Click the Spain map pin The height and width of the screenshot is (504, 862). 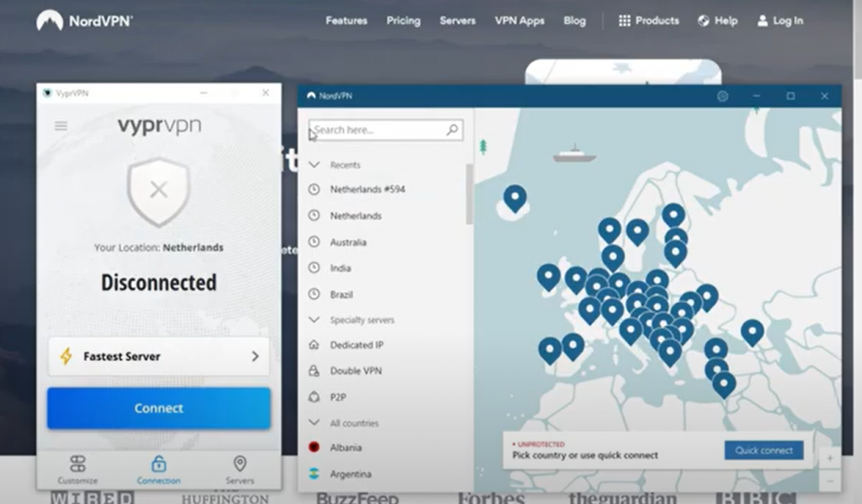(x=572, y=347)
